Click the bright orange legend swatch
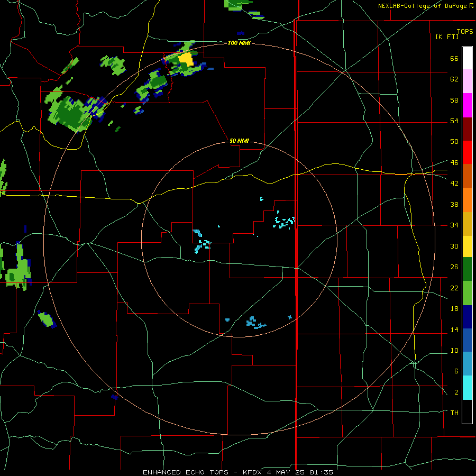 [467, 200]
